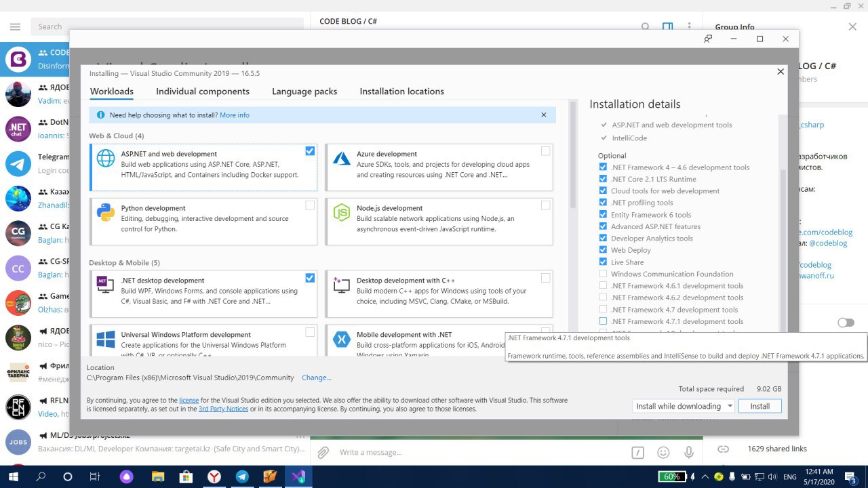Check .NET Framework 4.7.1 development tools

(x=603, y=321)
